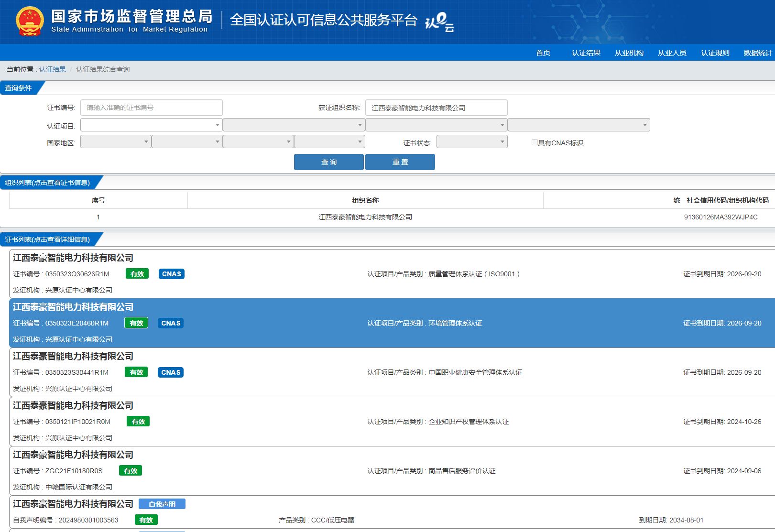Screen dimensions: 775x532
Task: Click expiry date 2024-10-26
Action: coord(744,422)
